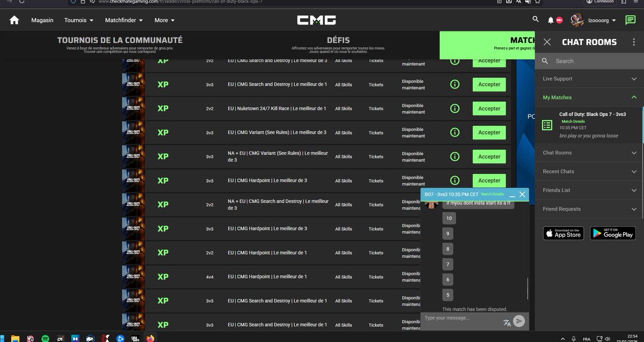Click 'This match has been disputed.' notice
This screenshot has width=644, height=342.
(x=474, y=309)
